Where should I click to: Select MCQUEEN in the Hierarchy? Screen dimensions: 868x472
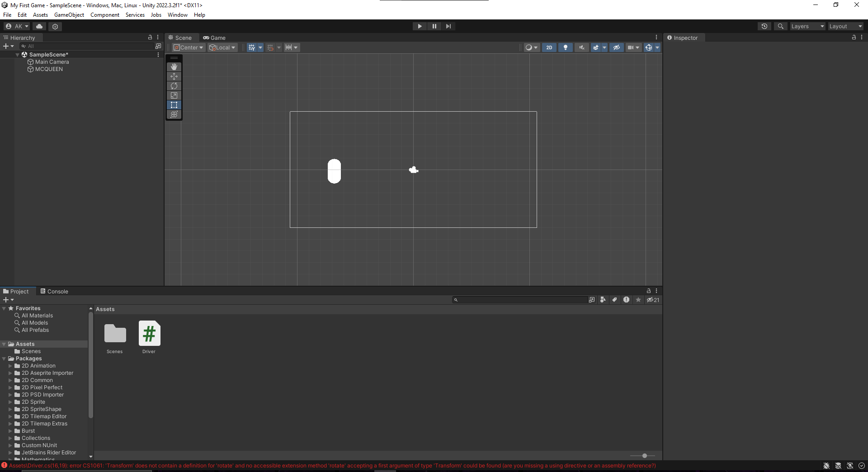click(x=49, y=69)
